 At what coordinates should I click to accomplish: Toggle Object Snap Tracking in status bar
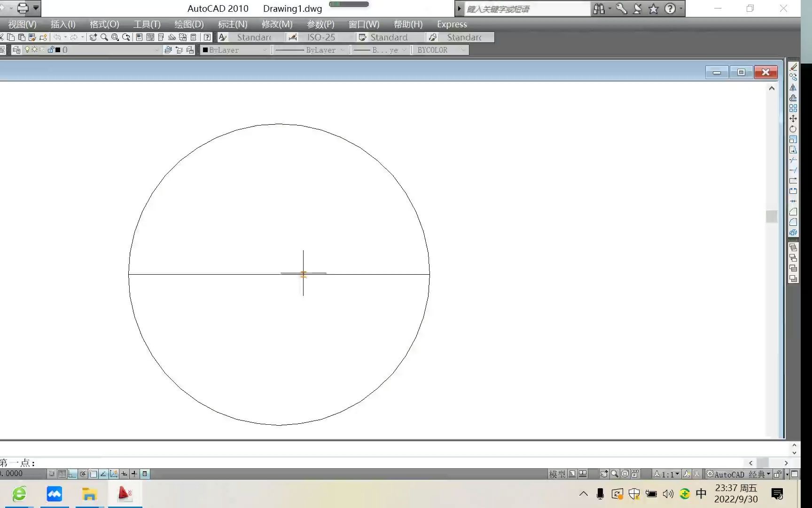click(103, 474)
